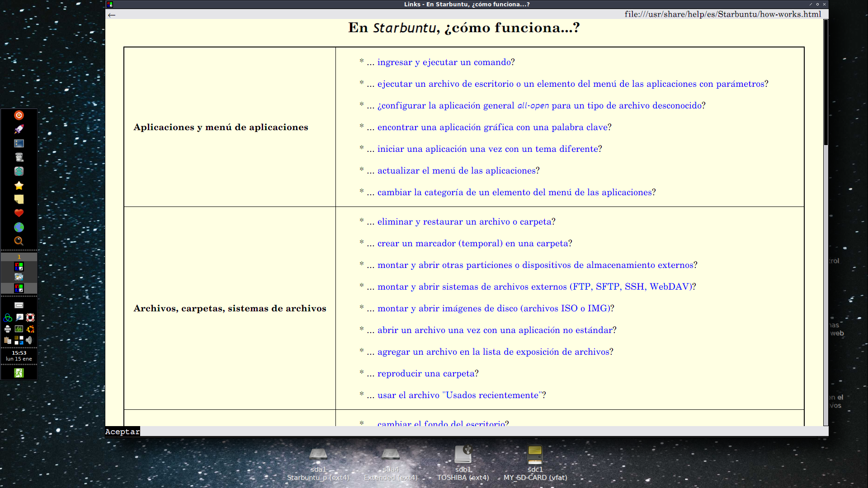The height and width of the screenshot is (488, 868).
Task: Open link "cambiar el fondo del escritorio"
Action: pos(441,423)
